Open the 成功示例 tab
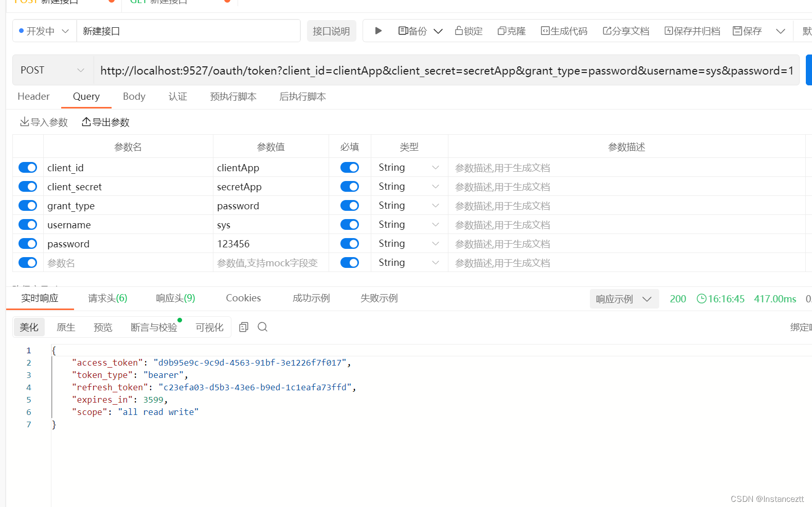812x507 pixels. tap(311, 298)
